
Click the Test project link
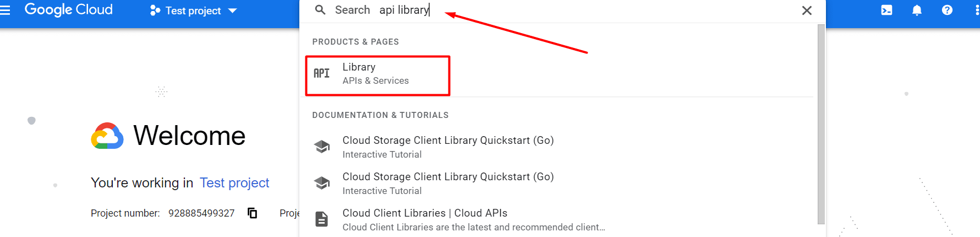coord(234,183)
